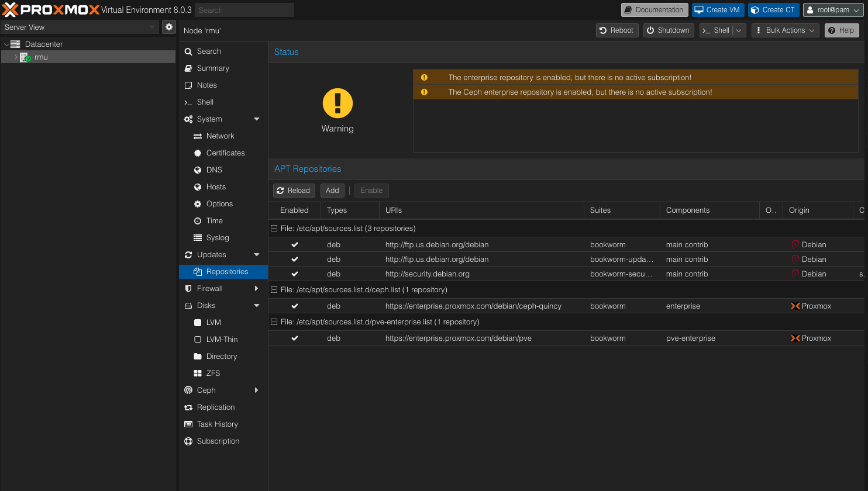Open the Network menu entry label
Image resolution: width=868 pixels, height=491 pixels.
[220, 136]
